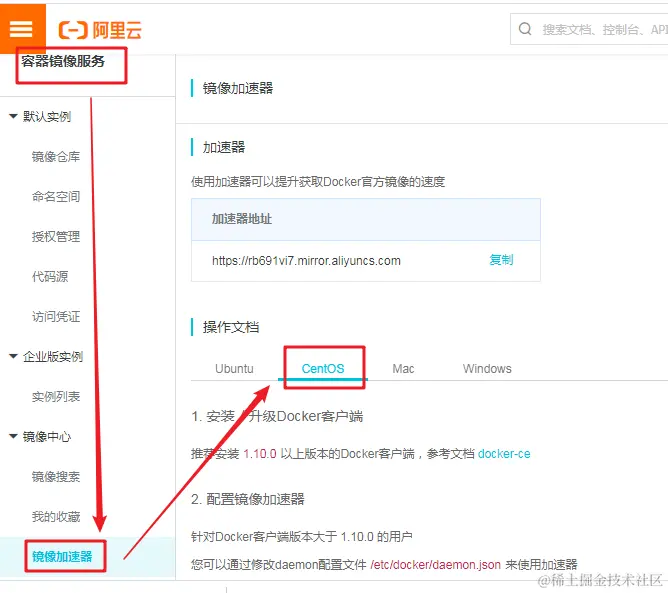668x593 pixels.
Task: Click the 企业版实例 group label
Action: (x=53, y=357)
